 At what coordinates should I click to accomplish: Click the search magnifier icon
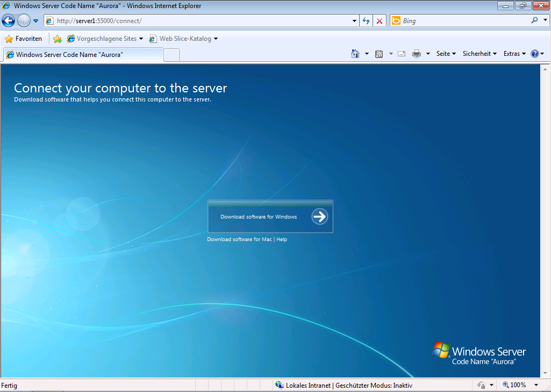coord(534,21)
